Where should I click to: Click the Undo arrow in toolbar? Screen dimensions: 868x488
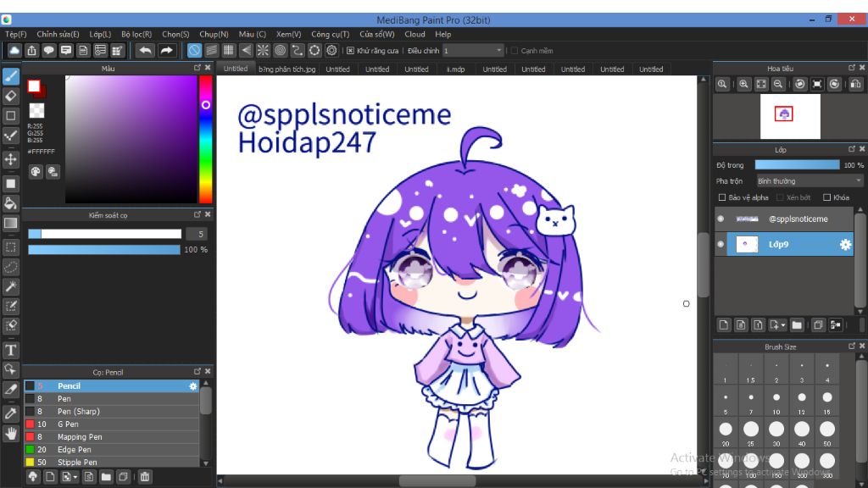click(x=145, y=51)
